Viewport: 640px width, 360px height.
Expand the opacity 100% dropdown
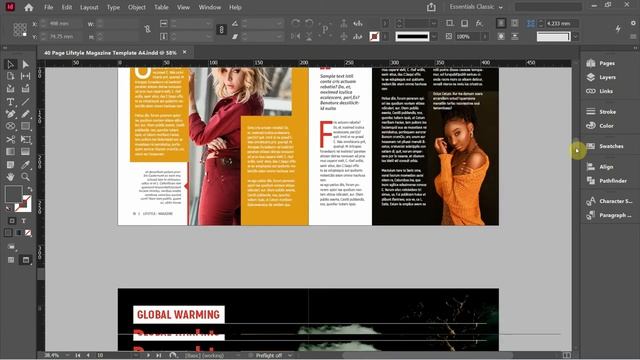click(484, 36)
